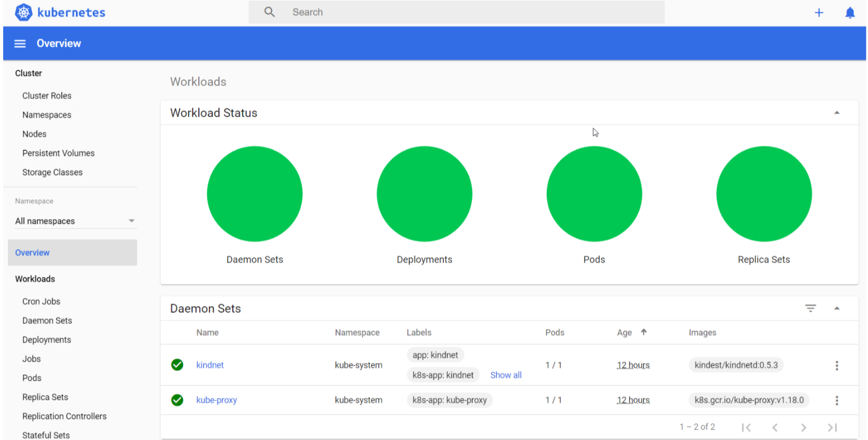Screen dimensions: 868x440
Task: Click the Daemon Sets green status circle
Action: pos(255,193)
